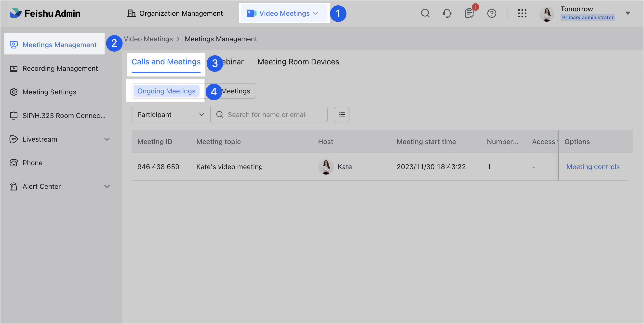Screen dimensions: 644x324
Task: Open SIP/H.323 Room Connector
Action: click(64, 116)
